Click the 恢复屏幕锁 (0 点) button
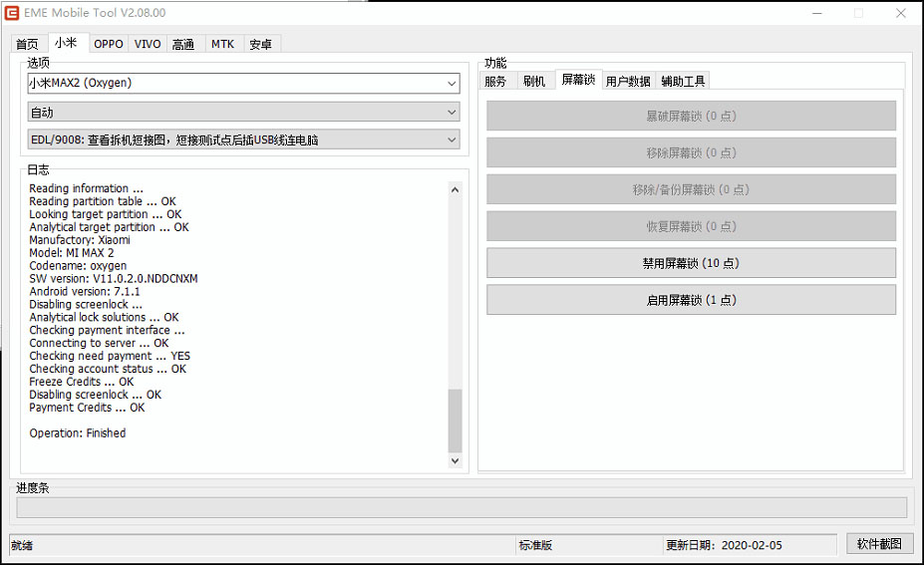This screenshot has width=924, height=565. pos(691,227)
